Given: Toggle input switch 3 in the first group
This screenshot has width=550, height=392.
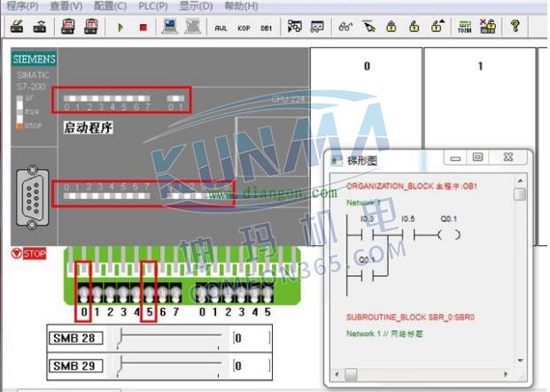Looking at the screenshot, I should pyautogui.click(x=123, y=293).
